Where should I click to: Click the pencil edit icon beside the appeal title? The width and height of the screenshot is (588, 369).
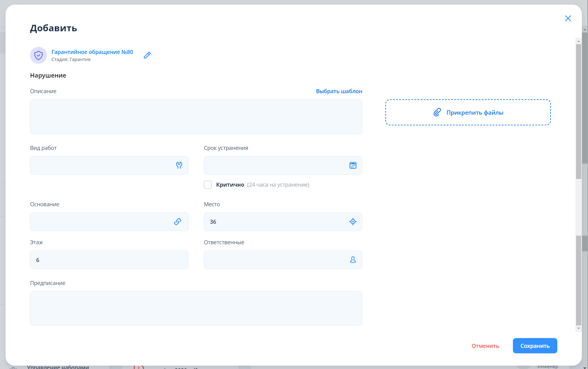147,55
